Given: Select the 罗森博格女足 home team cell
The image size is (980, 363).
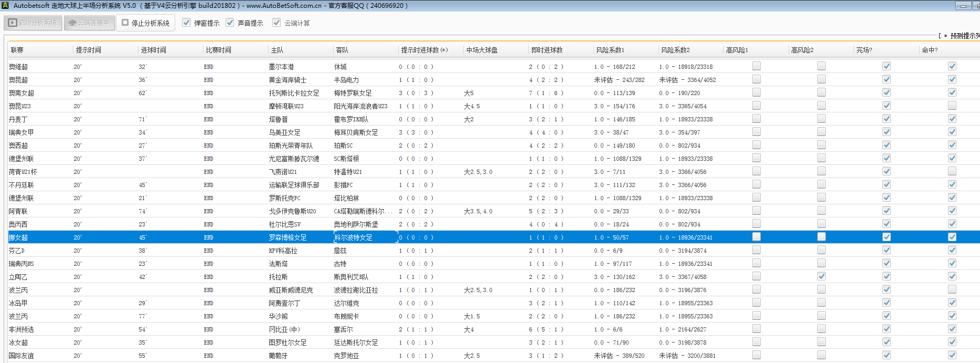Looking at the screenshot, I should (x=288, y=237).
